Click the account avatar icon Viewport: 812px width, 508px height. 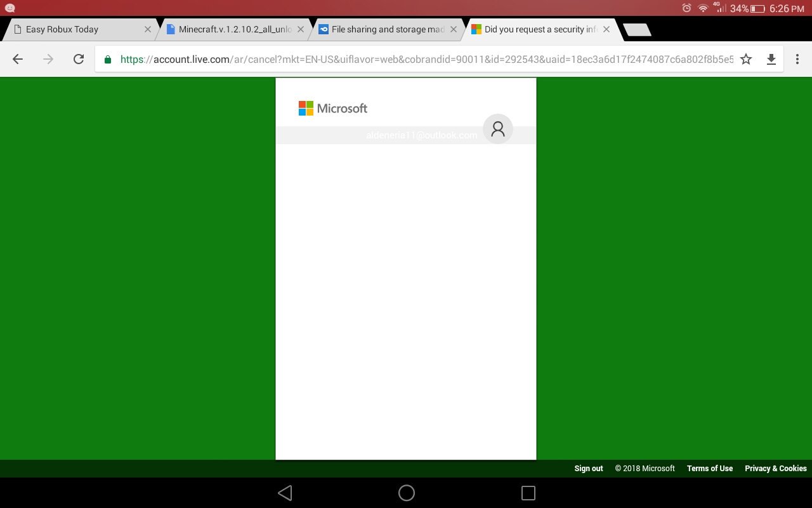point(498,129)
